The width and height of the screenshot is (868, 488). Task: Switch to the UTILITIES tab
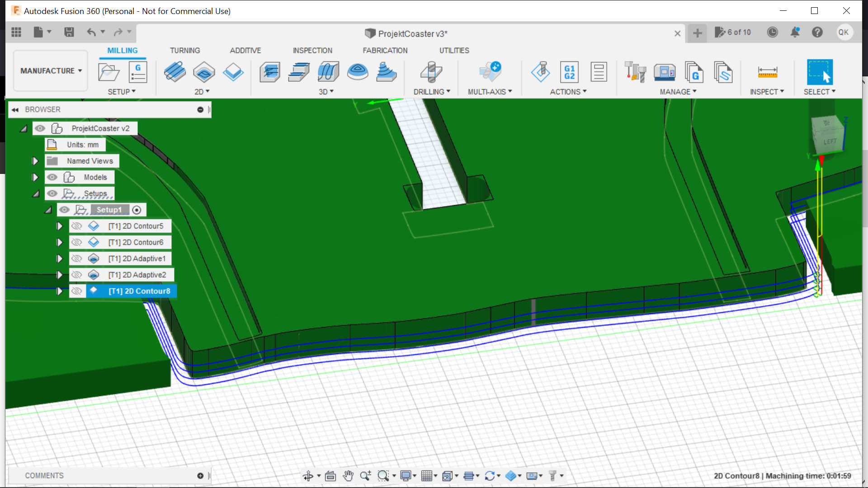[454, 50]
